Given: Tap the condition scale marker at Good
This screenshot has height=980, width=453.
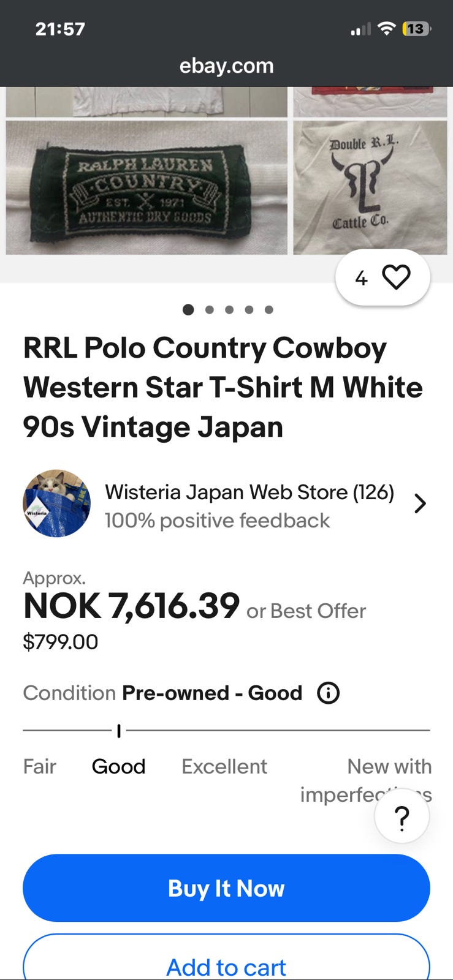Looking at the screenshot, I should coord(119,730).
